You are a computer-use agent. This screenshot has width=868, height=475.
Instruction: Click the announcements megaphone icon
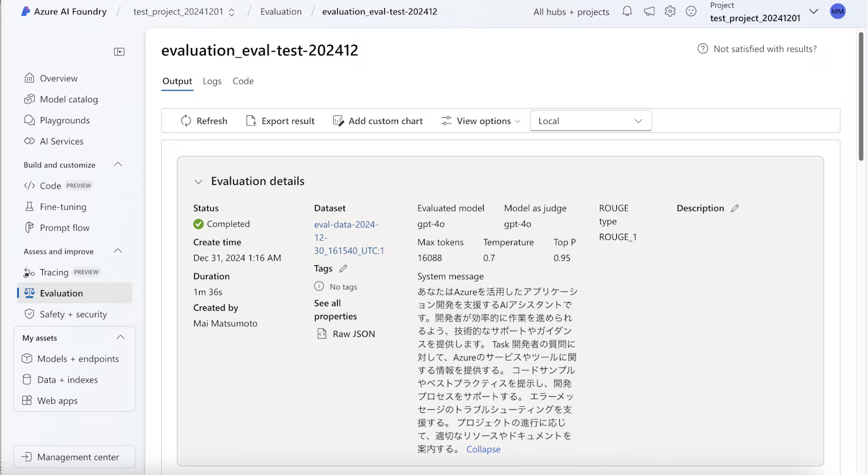click(x=649, y=11)
